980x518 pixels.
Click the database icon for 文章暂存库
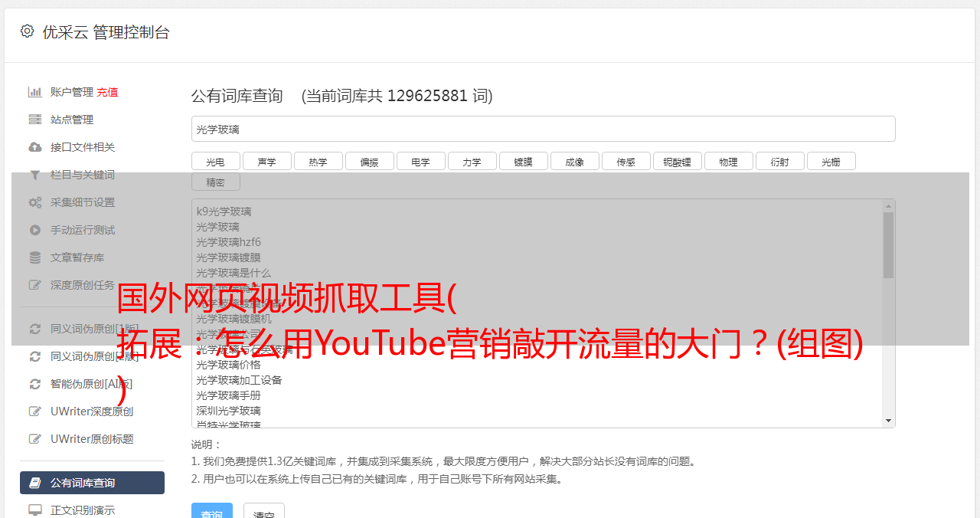point(34,257)
